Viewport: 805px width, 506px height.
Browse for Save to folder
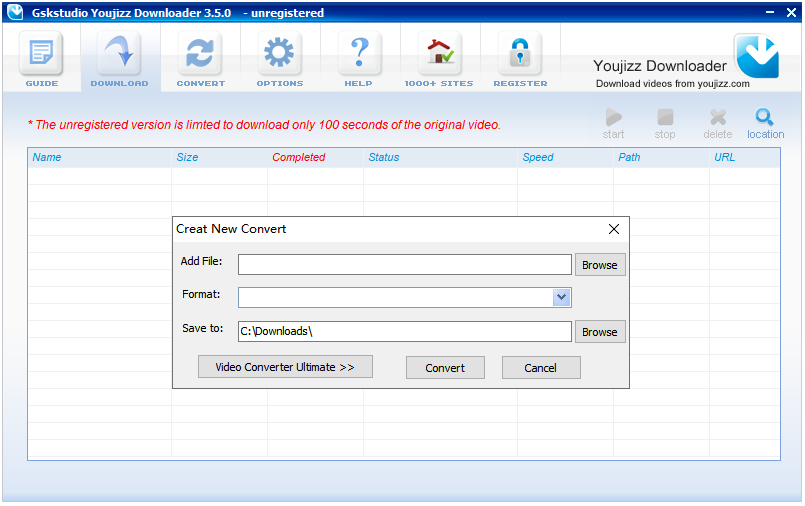pos(600,332)
